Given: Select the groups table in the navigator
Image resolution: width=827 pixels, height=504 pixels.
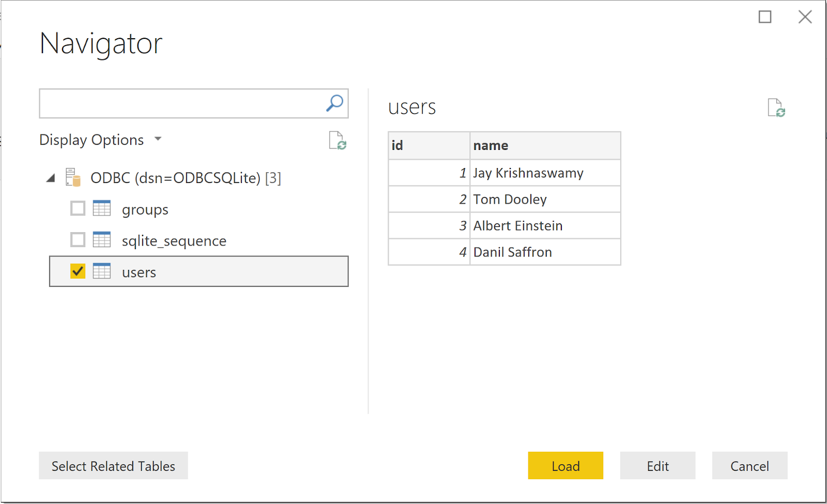Looking at the screenshot, I should tap(145, 209).
